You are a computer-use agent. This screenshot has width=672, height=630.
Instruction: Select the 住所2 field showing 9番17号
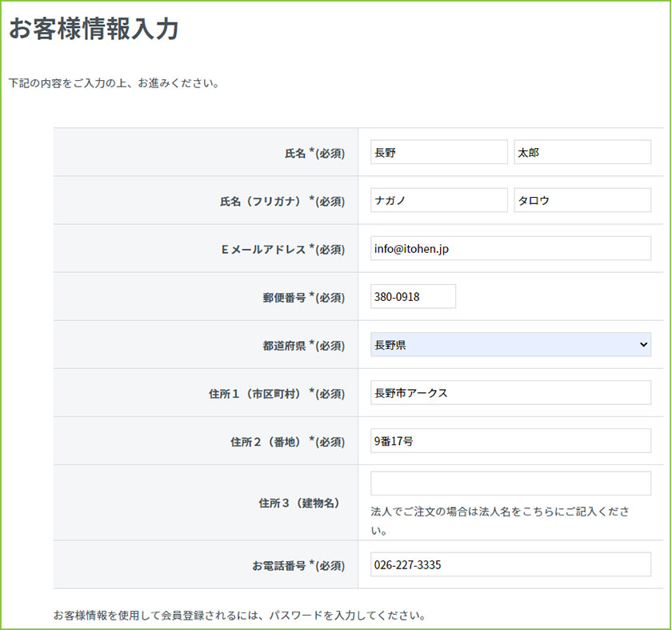512,441
